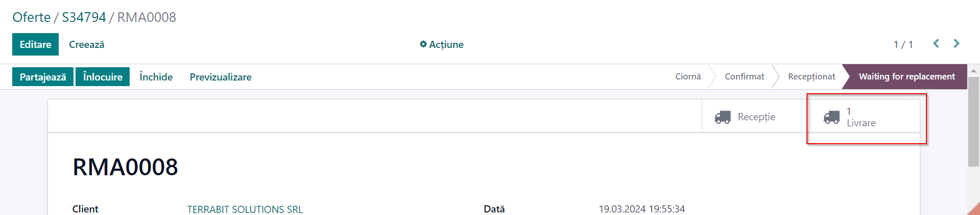Open client TERRABIT SOLUTIONS SRL link
The width and height of the screenshot is (980, 215).
pyautogui.click(x=245, y=209)
